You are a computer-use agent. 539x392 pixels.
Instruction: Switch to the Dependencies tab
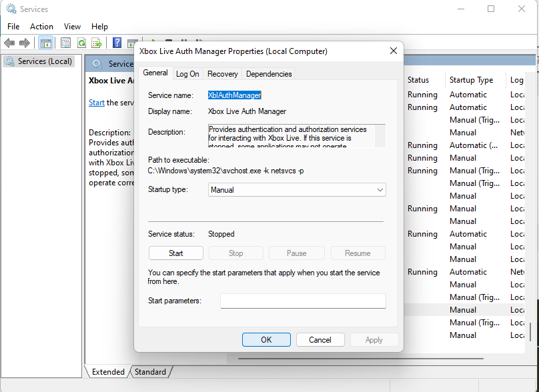click(x=269, y=74)
